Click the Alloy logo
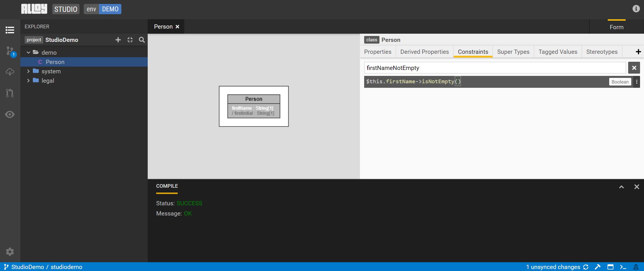The height and width of the screenshot is (271, 644). 34,9
